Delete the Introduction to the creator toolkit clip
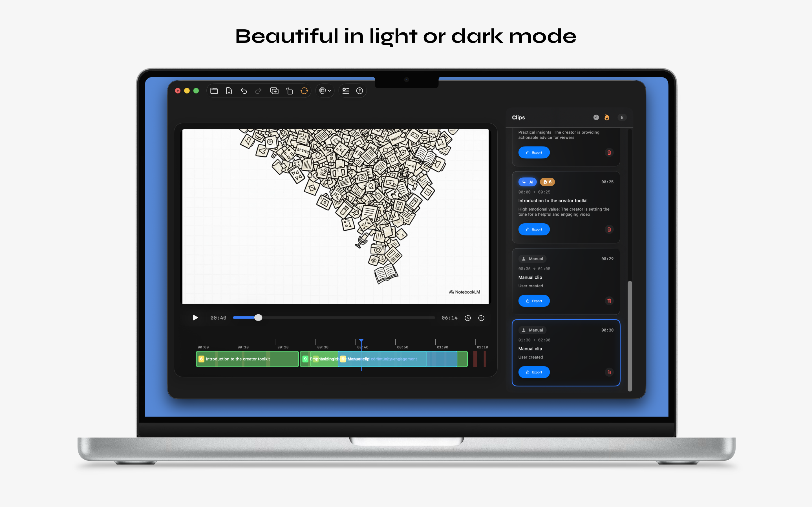This screenshot has height=507, width=812. (x=609, y=229)
